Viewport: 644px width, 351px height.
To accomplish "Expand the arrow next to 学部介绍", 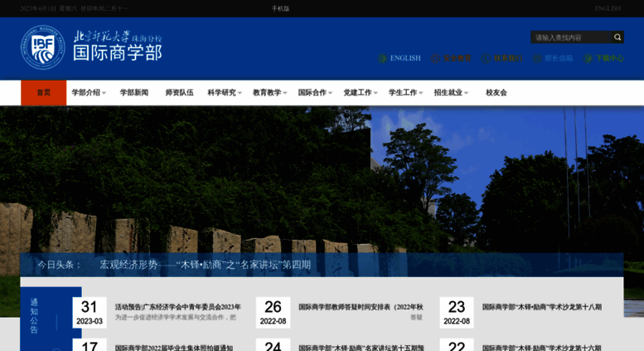I will pyautogui.click(x=104, y=93).
